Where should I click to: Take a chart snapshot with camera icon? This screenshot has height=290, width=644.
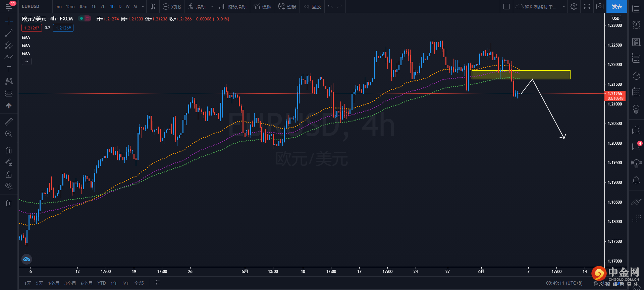pyautogui.click(x=600, y=6)
